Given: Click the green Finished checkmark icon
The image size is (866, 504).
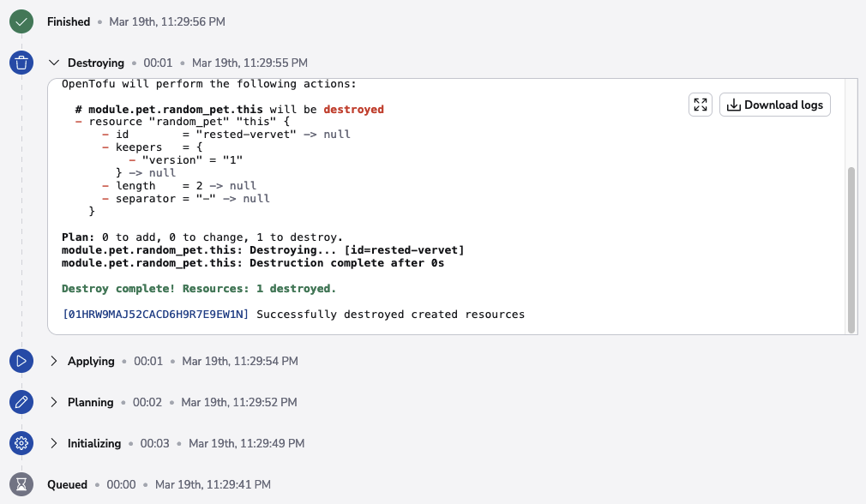Looking at the screenshot, I should click(x=21, y=21).
